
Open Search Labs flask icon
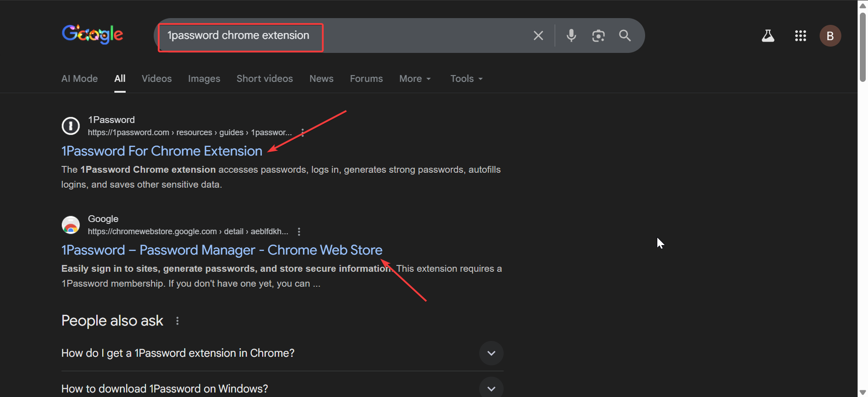768,36
